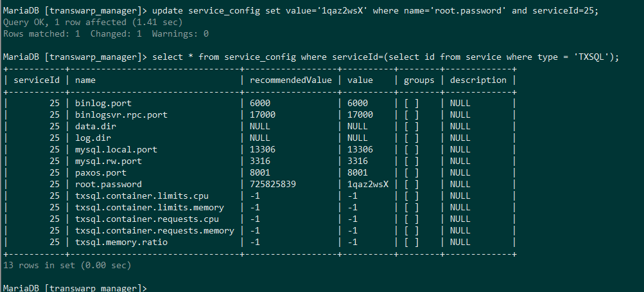This screenshot has width=644, height=292.
Task: Click the 'mysql.local.port' name cell
Action: coord(116,149)
